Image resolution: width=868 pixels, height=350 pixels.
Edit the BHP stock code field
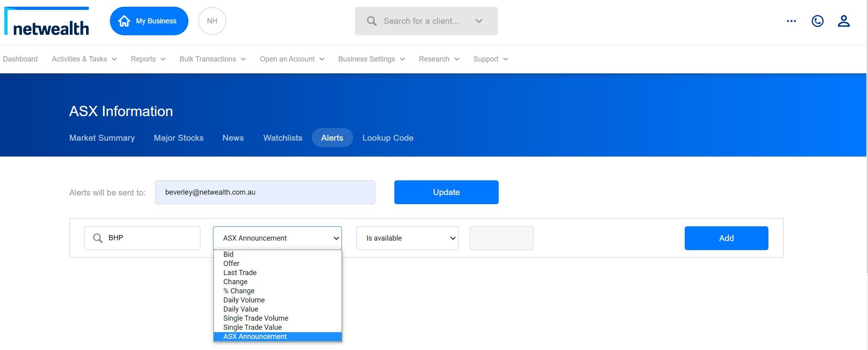pyautogui.click(x=142, y=238)
